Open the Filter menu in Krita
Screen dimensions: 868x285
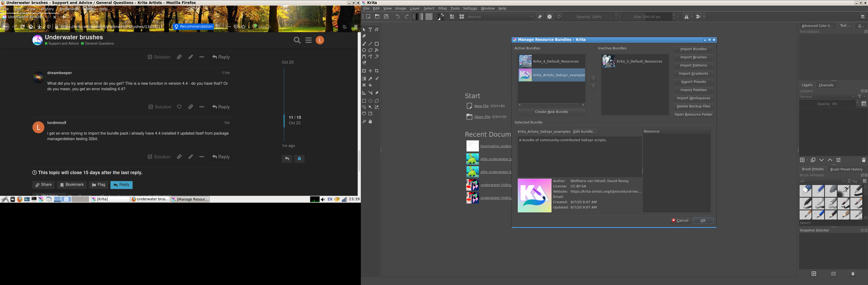[442, 8]
